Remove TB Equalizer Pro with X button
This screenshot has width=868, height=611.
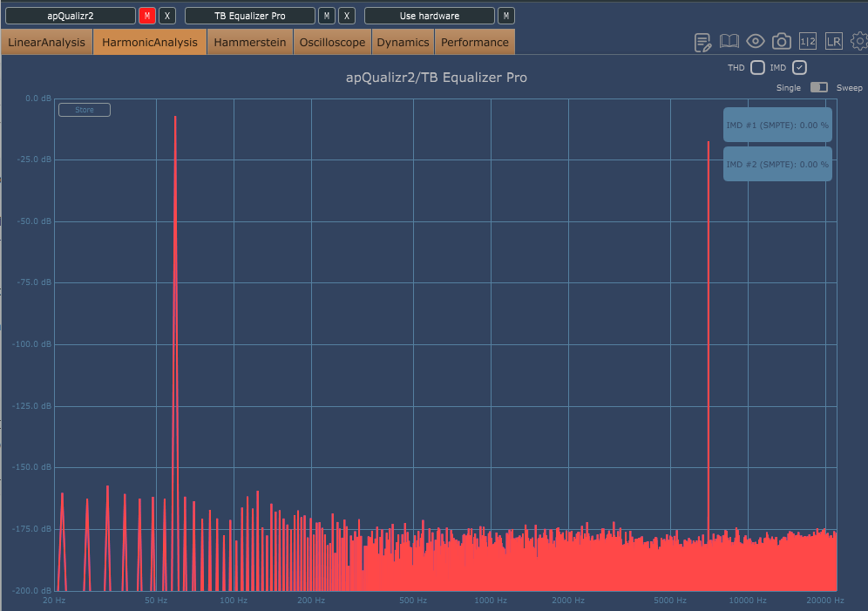click(347, 16)
